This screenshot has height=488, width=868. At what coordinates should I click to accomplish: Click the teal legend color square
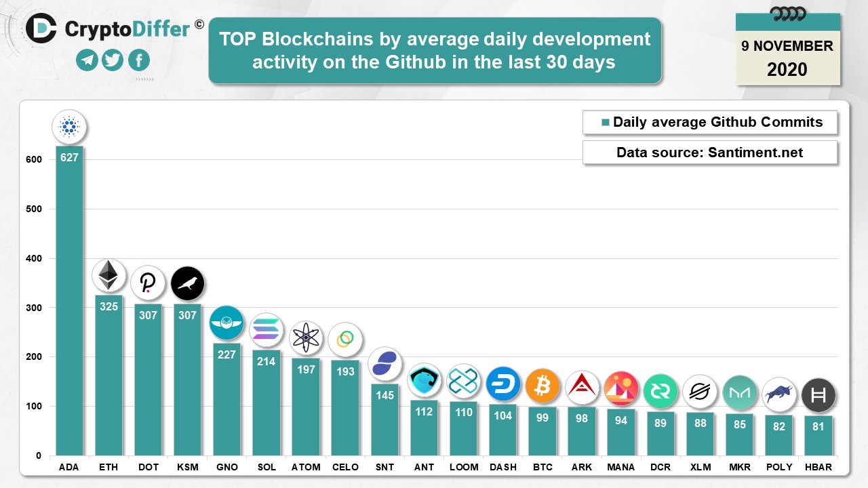click(x=606, y=123)
